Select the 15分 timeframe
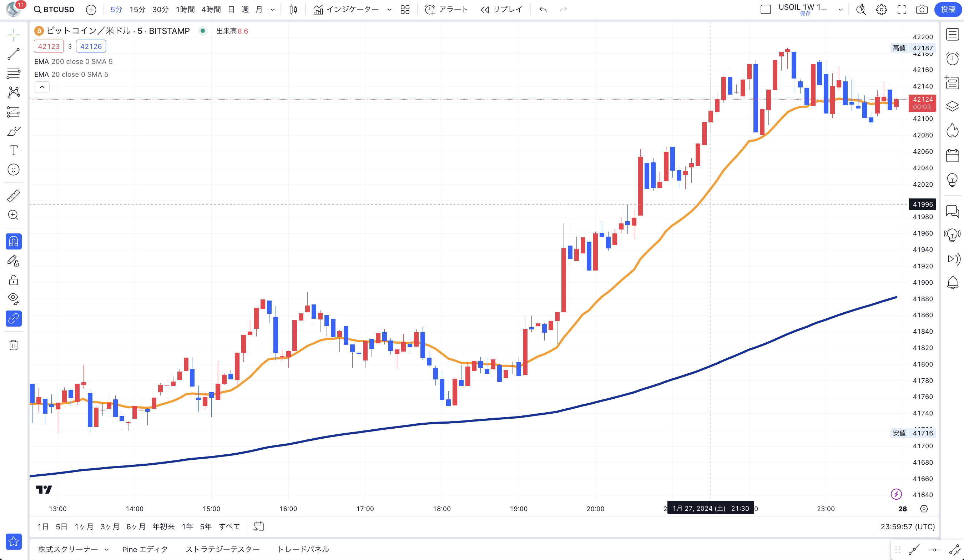 click(137, 10)
